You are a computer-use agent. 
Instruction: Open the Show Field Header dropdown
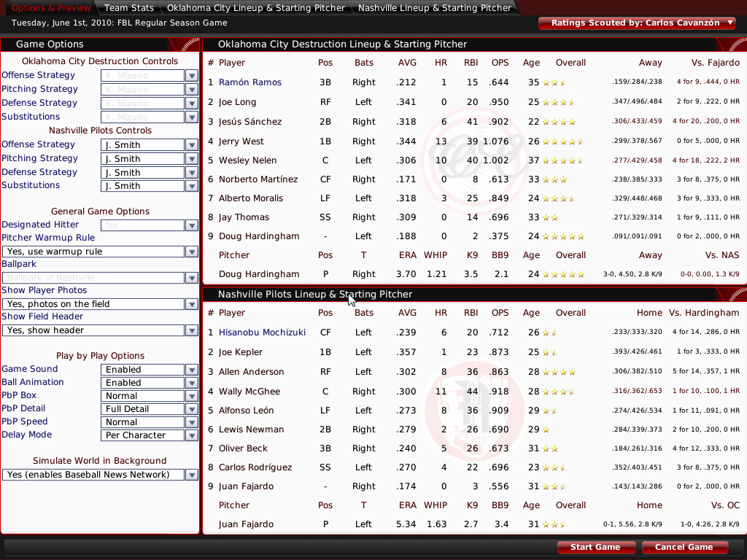tap(191, 330)
